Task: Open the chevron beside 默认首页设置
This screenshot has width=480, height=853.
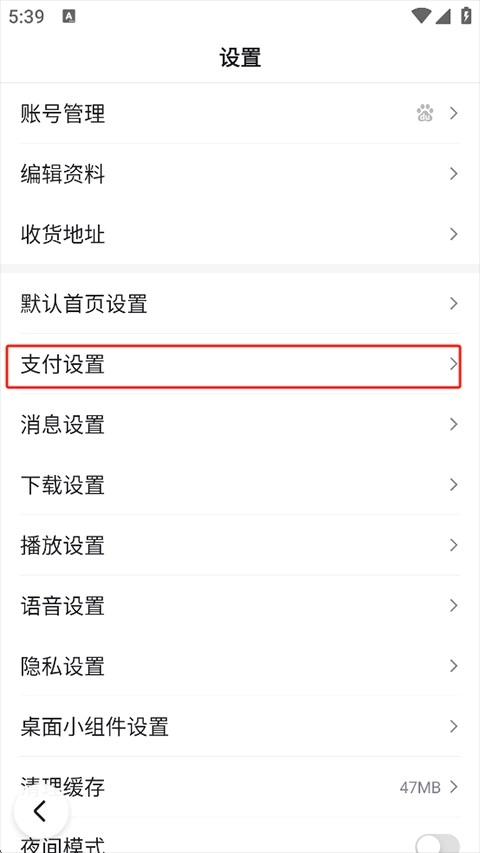Action: [x=453, y=303]
